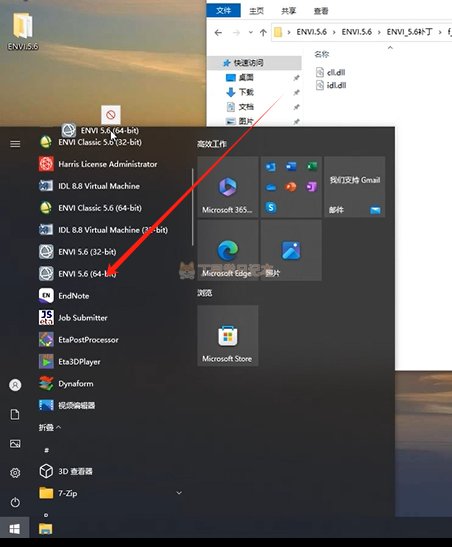This screenshot has height=547, width=452.
Task: Switch to the 查看 ribbon tab
Action: point(321,11)
